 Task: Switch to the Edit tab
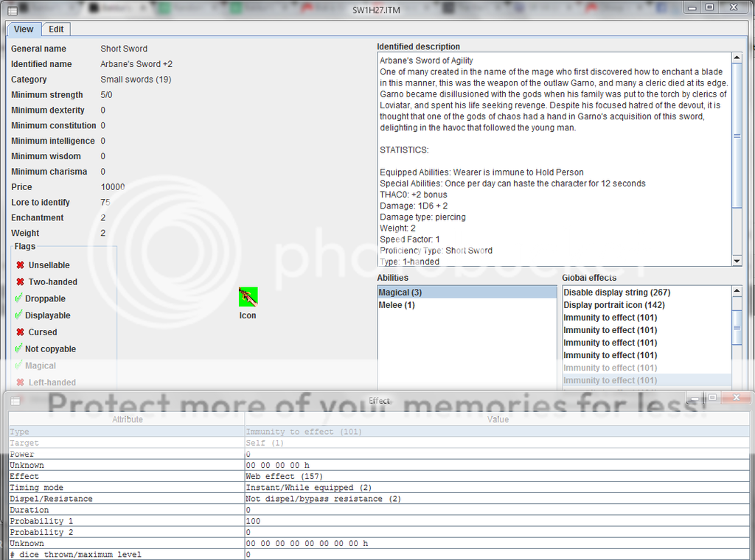pos(56,29)
